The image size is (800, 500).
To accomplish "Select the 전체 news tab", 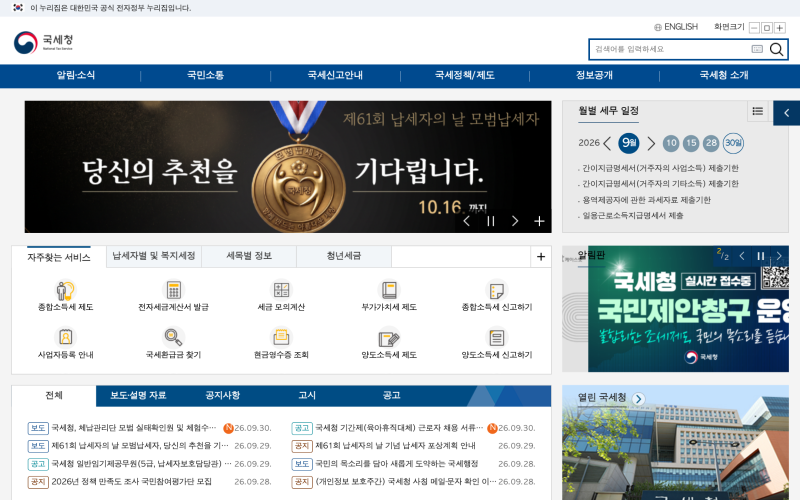I will point(54,395).
